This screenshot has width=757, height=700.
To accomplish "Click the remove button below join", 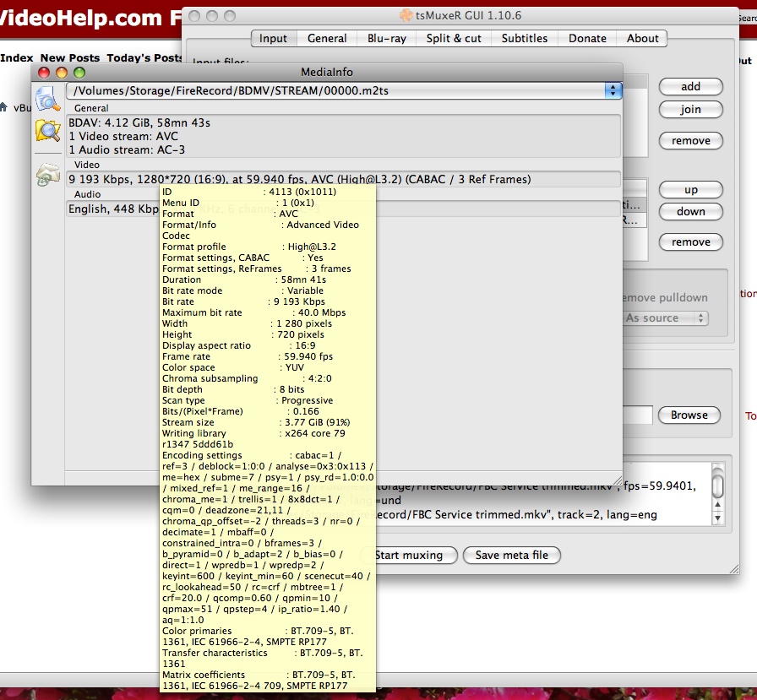I will (691, 141).
